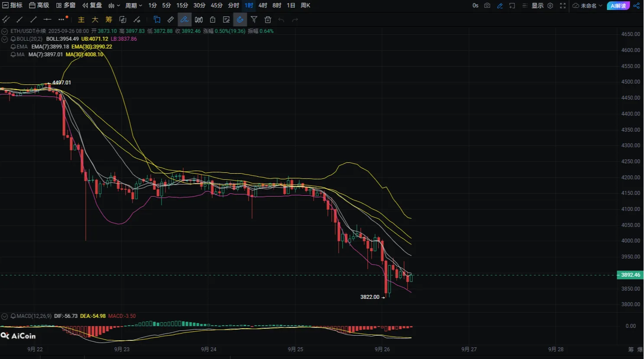Toggle the 筹 chip distribution indicator
The height and width of the screenshot is (359, 644).
coord(109,19)
